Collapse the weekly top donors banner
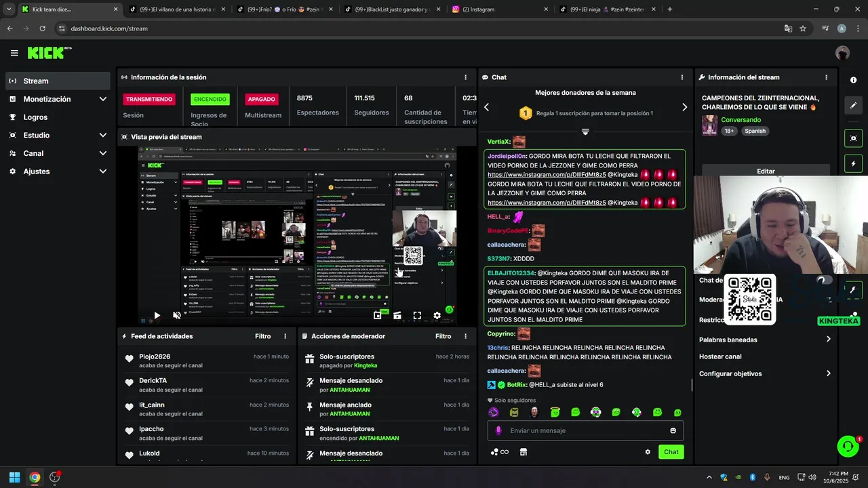The width and height of the screenshot is (868, 488). click(x=585, y=131)
